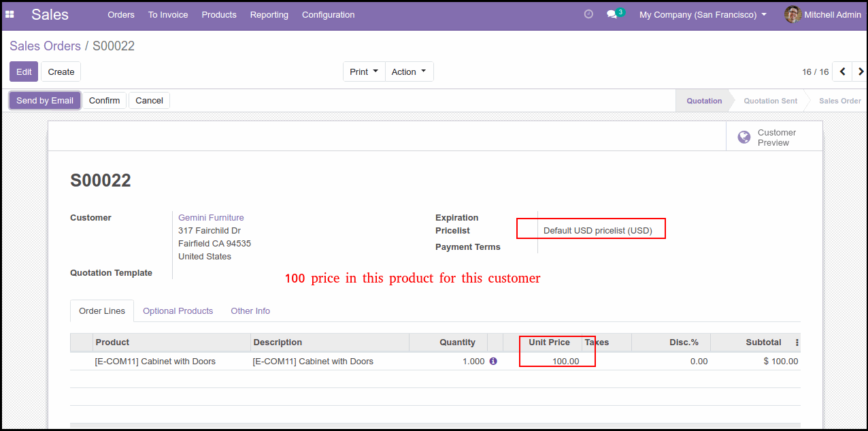Image resolution: width=868 pixels, height=431 pixels.
Task: Open the apps grid menu icon
Action: [x=10, y=14]
